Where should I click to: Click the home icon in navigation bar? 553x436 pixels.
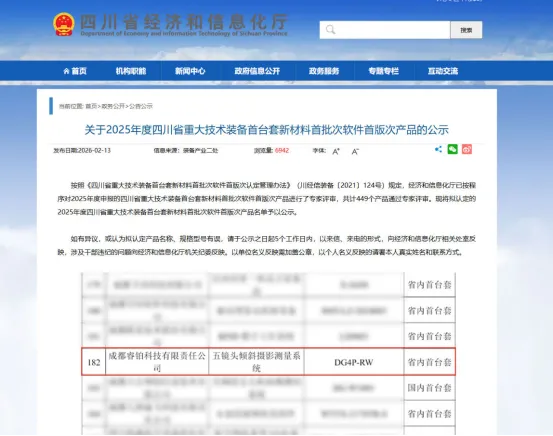[x=66, y=71]
